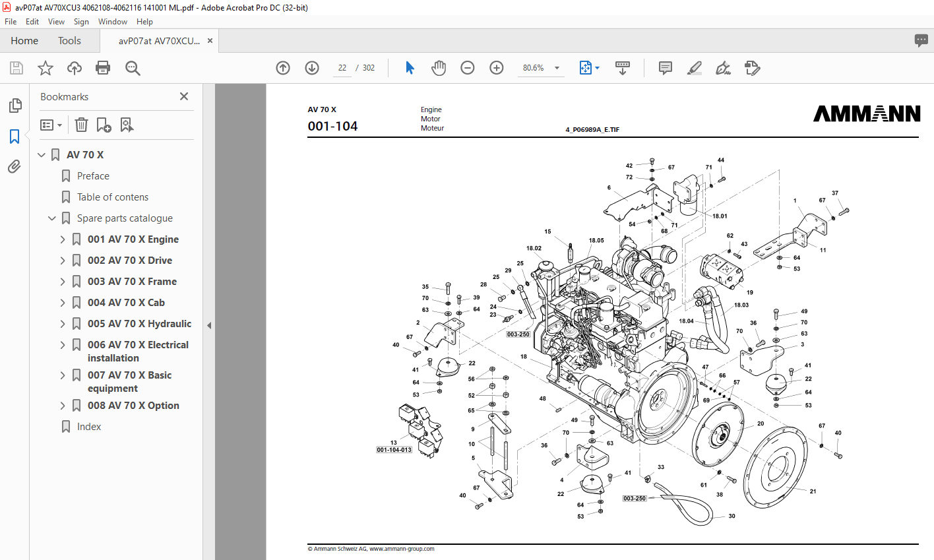Open the Window menu

[x=113, y=22]
